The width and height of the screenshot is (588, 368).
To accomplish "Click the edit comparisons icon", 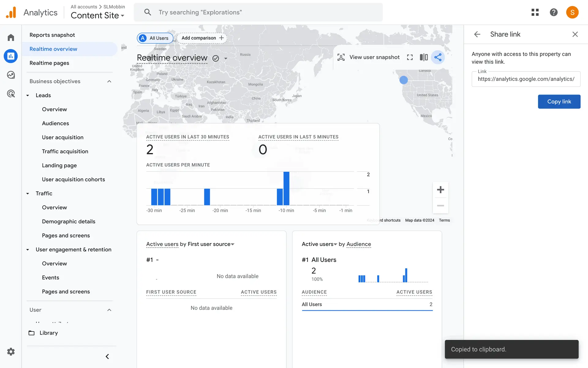I will (x=424, y=57).
